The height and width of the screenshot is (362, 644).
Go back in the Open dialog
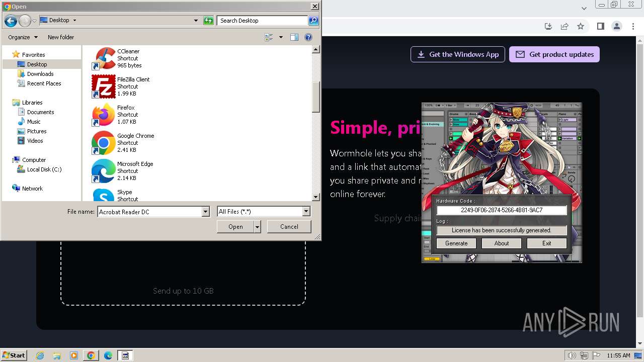[11, 21]
